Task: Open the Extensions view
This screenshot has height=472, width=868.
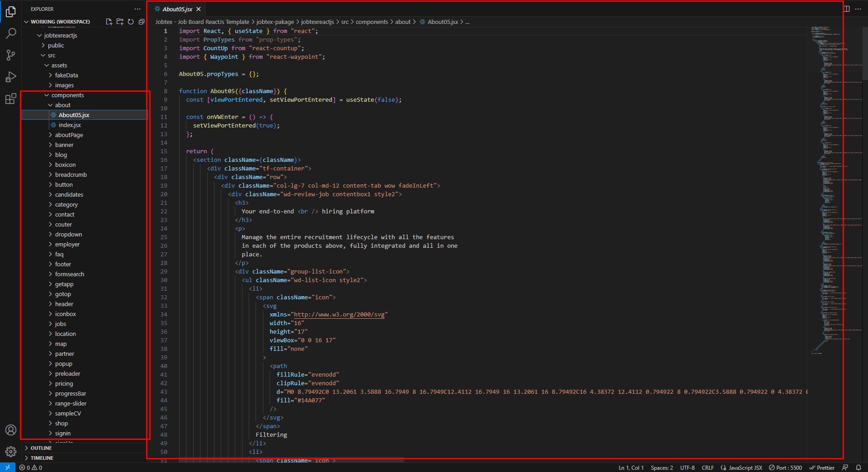Action: point(11,99)
